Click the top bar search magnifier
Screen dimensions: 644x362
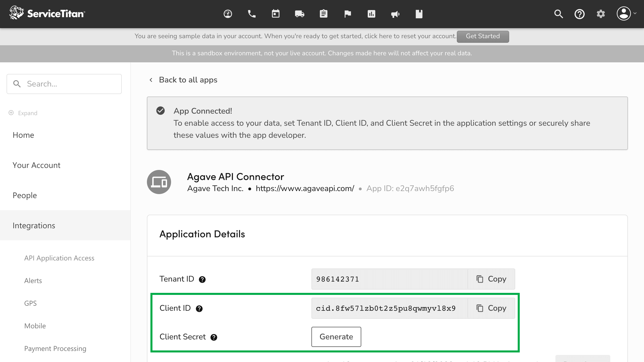point(558,14)
